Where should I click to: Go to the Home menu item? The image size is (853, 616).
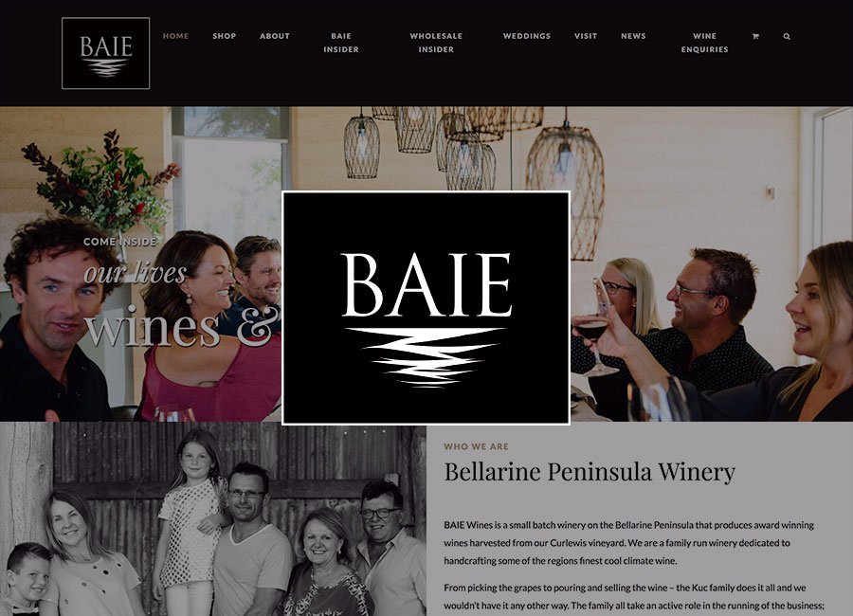(x=175, y=36)
